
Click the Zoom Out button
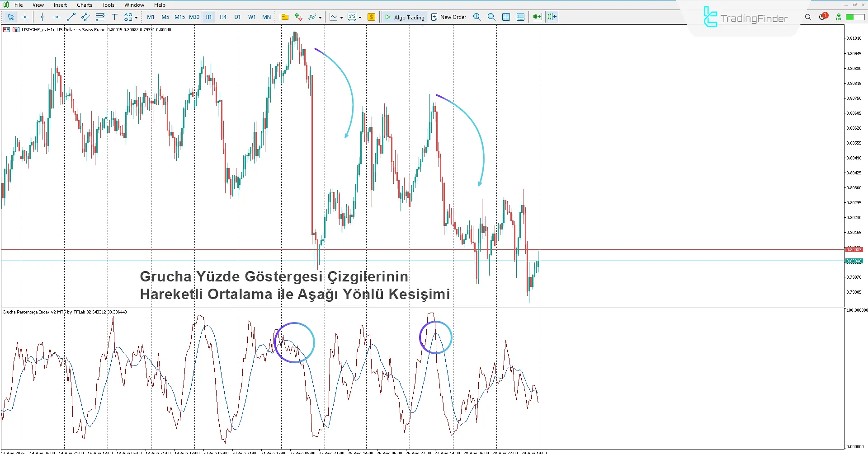coord(491,17)
